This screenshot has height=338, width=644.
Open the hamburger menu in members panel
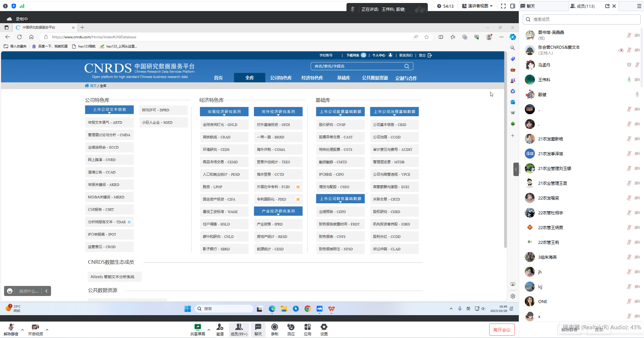tap(639, 6)
